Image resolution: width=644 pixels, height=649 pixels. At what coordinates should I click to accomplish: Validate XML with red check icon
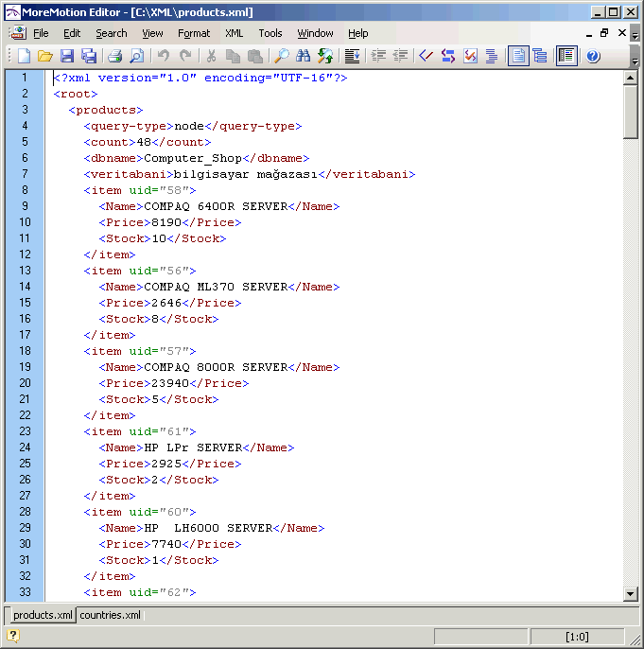(470, 56)
